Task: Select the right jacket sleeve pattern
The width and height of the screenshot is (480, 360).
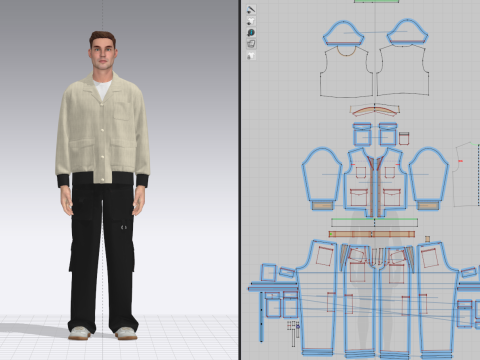Action: coord(429,175)
